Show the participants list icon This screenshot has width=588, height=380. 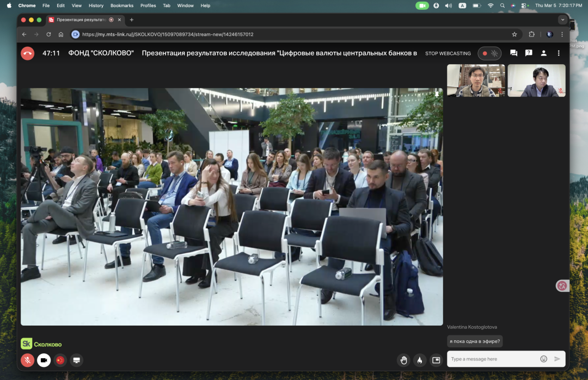click(x=543, y=53)
